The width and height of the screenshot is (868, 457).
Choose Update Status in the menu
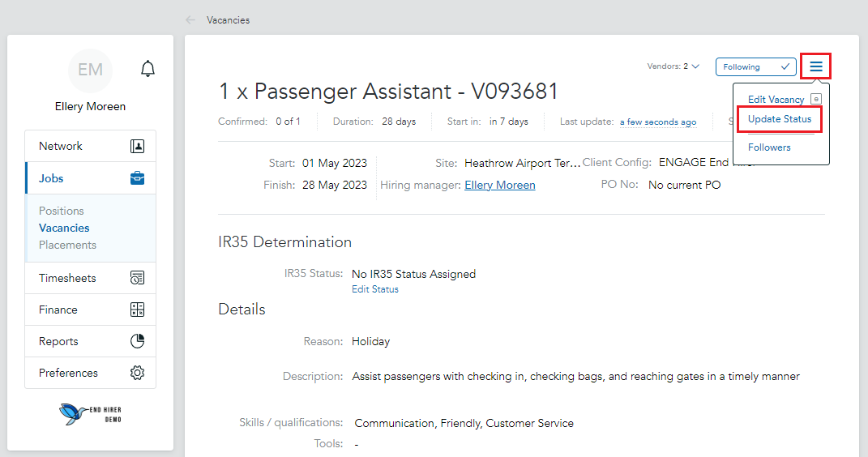click(x=780, y=119)
